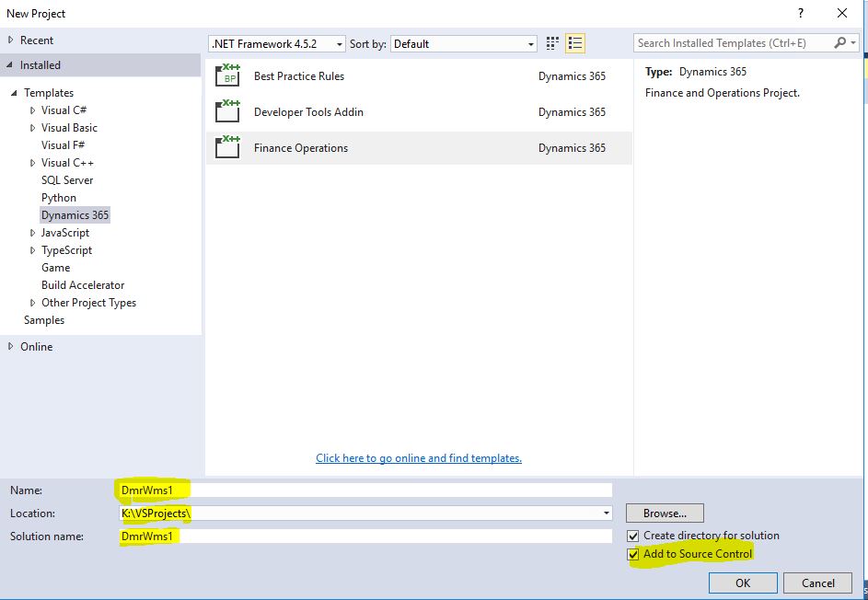Select Python template category
868x600 pixels.
pos(59,198)
